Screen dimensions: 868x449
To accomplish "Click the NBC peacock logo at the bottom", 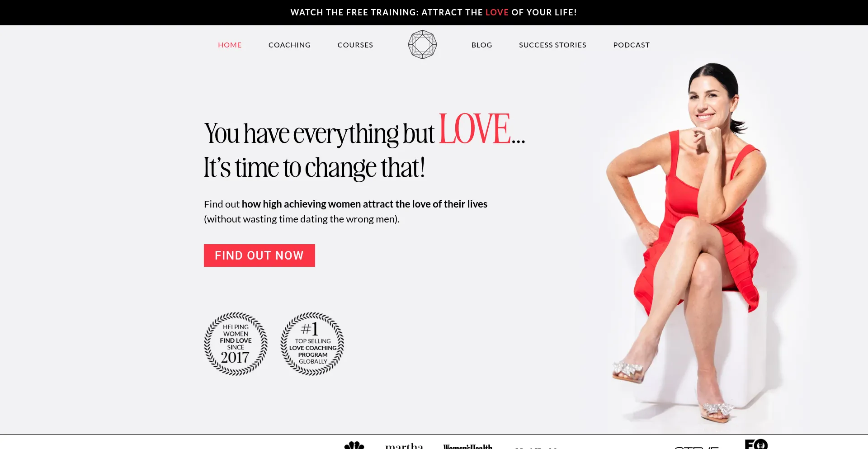I will coord(354,445).
